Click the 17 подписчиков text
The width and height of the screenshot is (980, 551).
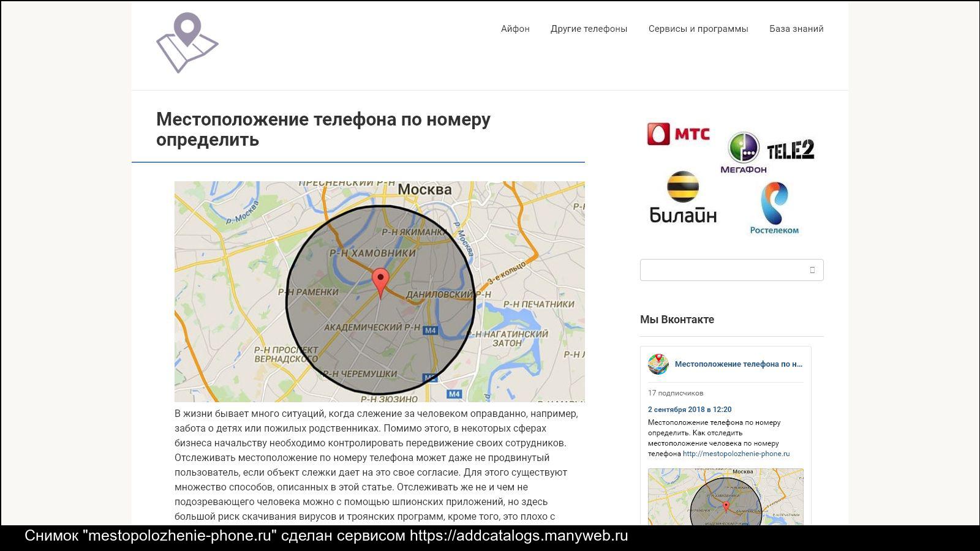click(676, 393)
